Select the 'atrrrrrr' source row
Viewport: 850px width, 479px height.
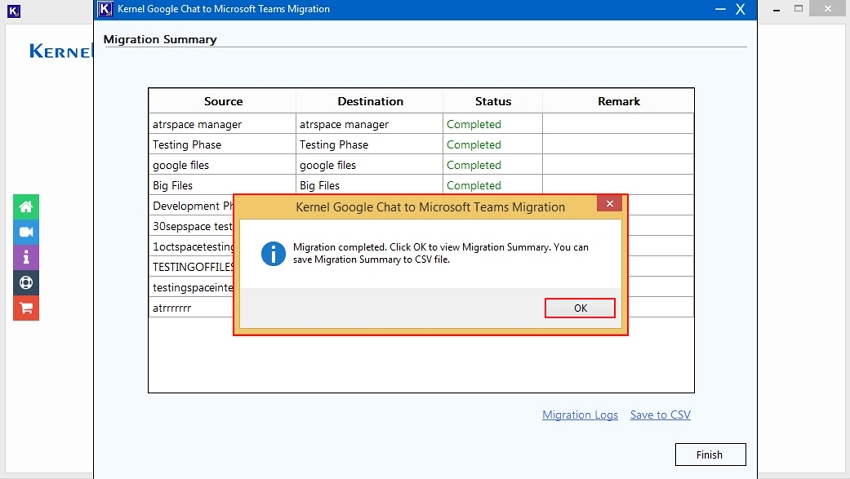[191, 308]
